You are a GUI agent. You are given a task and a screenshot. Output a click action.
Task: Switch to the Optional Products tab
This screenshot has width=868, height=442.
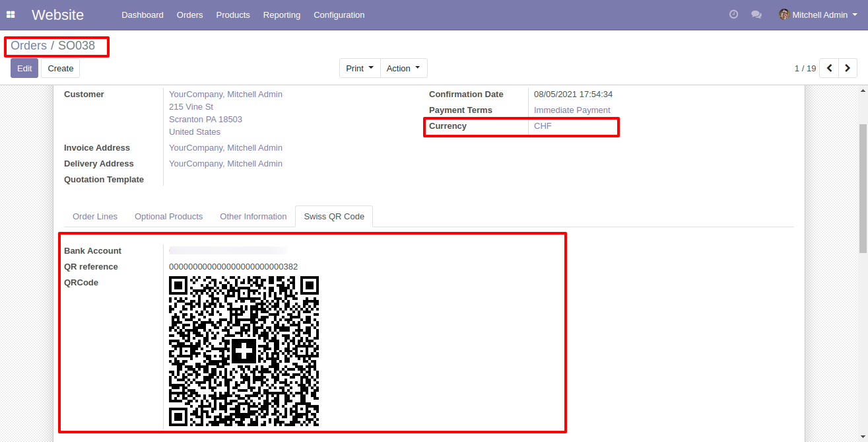(x=168, y=216)
